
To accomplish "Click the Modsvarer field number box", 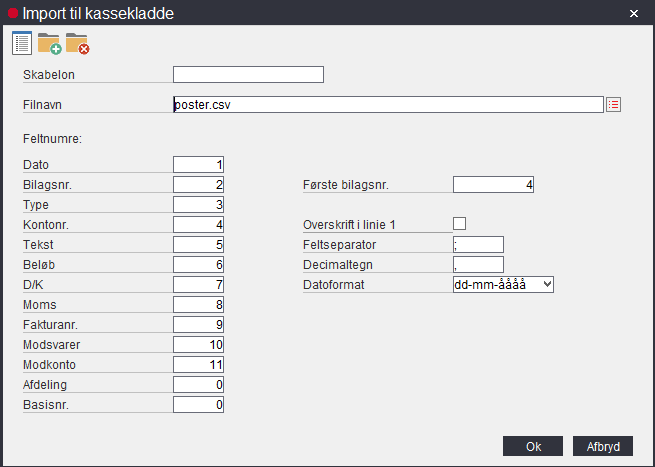I will pyautogui.click(x=198, y=345).
